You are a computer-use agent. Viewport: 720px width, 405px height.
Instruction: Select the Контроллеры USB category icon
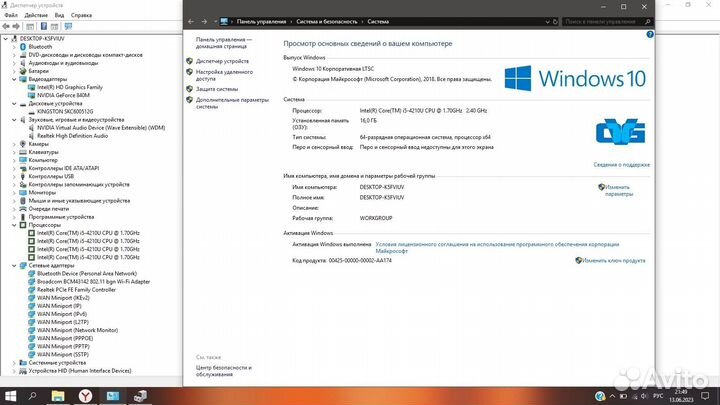23,176
